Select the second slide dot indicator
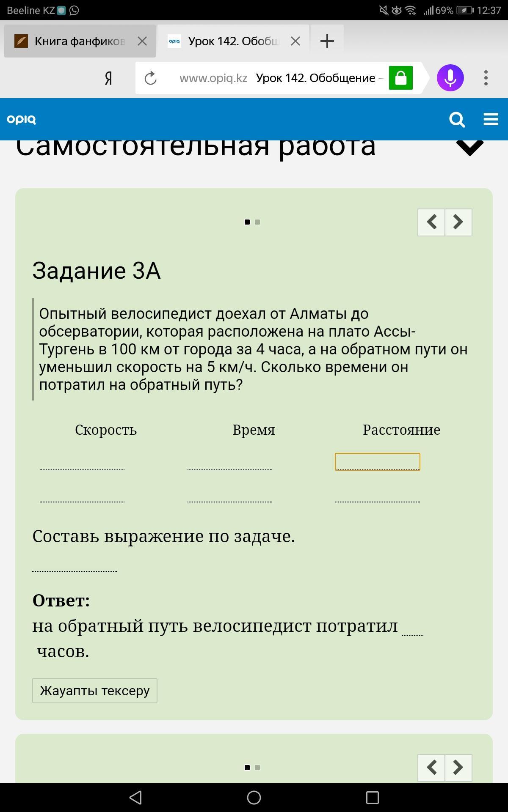The image size is (508, 812). 257,222
